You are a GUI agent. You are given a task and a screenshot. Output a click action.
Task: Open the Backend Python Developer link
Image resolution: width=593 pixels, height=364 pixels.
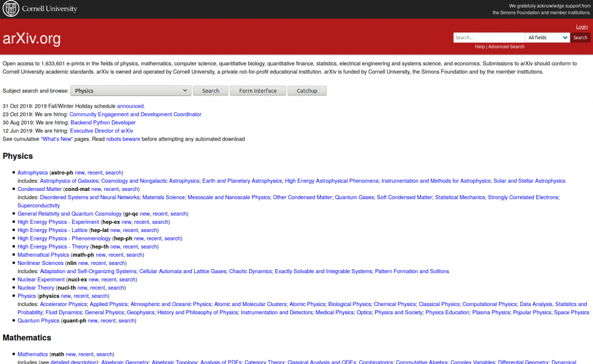click(x=103, y=123)
